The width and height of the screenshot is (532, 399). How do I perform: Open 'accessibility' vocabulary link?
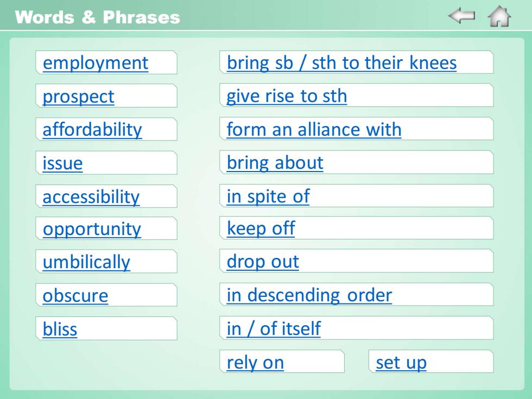[91, 197]
